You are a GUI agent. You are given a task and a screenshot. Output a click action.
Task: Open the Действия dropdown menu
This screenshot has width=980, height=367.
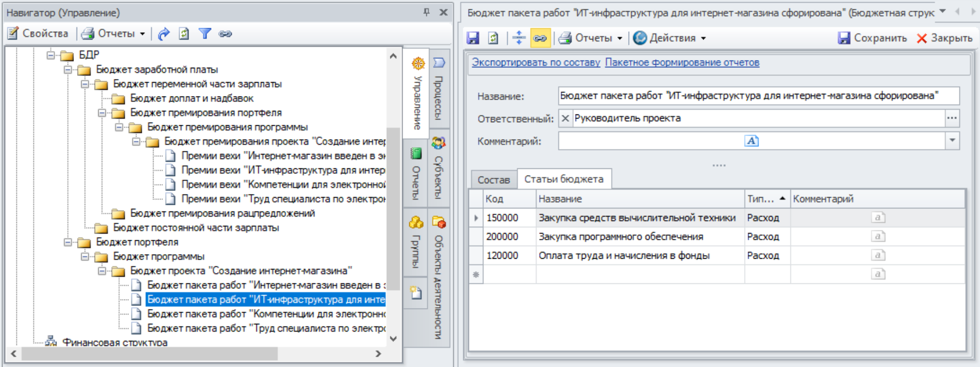click(x=670, y=38)
